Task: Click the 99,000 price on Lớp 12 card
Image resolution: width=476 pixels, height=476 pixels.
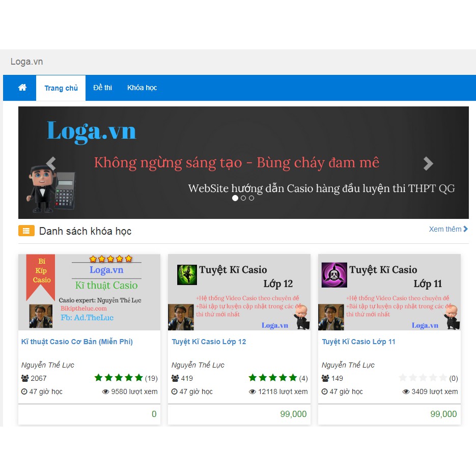Action: pos(293,414)
